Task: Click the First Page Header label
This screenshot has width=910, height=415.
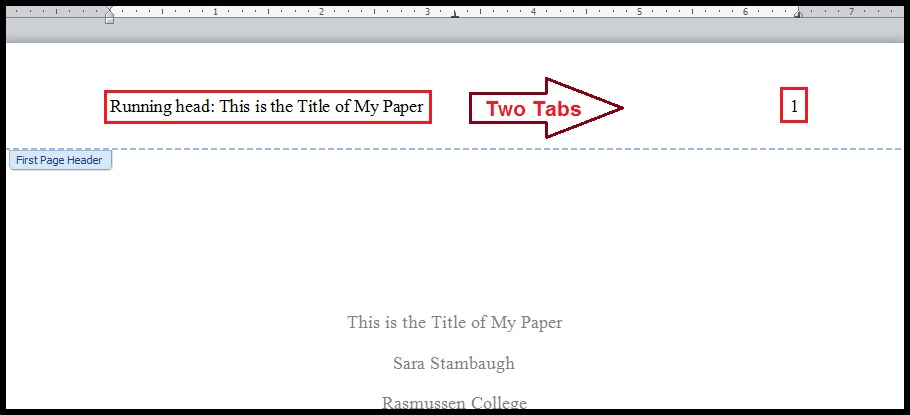Action: [x=60, y=160]
